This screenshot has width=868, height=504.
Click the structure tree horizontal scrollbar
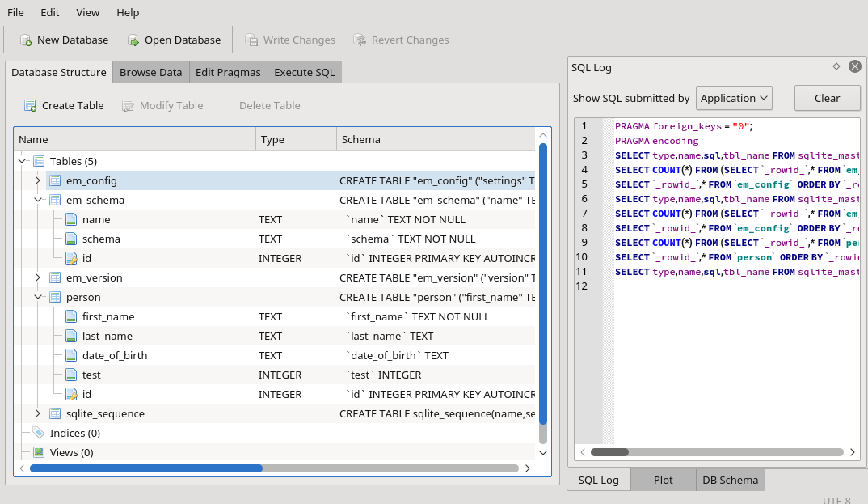coord(145,468)
